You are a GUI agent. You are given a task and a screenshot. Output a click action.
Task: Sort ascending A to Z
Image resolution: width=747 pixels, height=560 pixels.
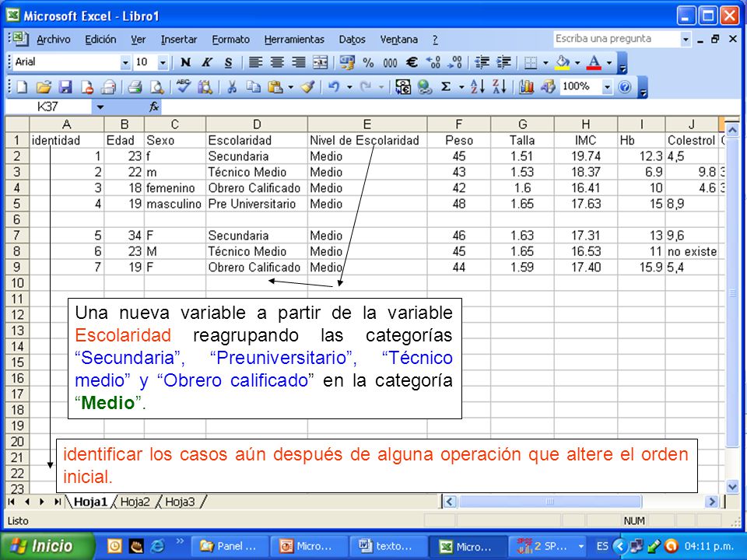[x=477, y=87]
